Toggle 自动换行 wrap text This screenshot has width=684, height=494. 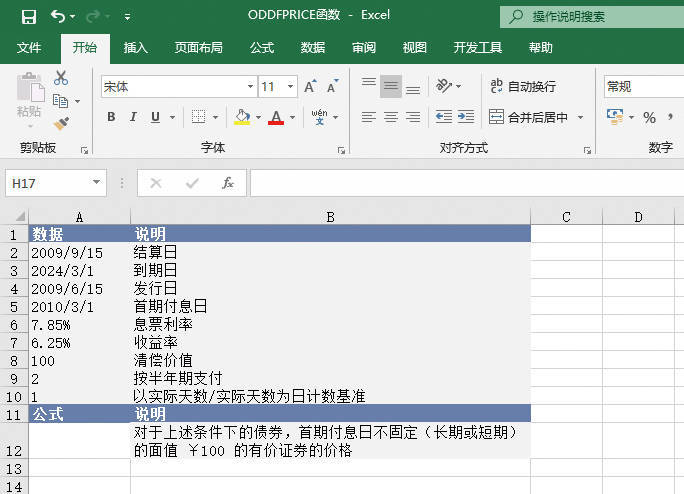522,87
